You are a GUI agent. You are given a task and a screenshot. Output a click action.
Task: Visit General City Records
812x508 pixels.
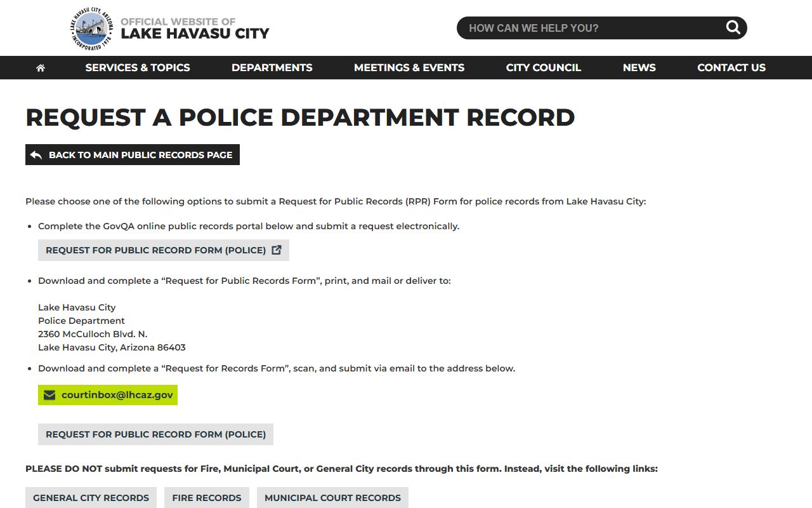click(x=91, y=498)
